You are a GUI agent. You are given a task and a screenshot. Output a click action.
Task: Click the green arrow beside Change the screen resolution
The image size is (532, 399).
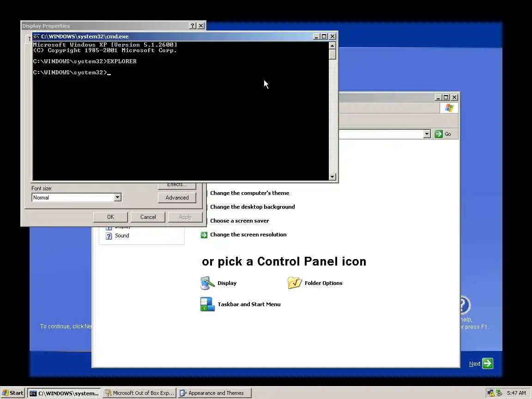click(204, 235)
